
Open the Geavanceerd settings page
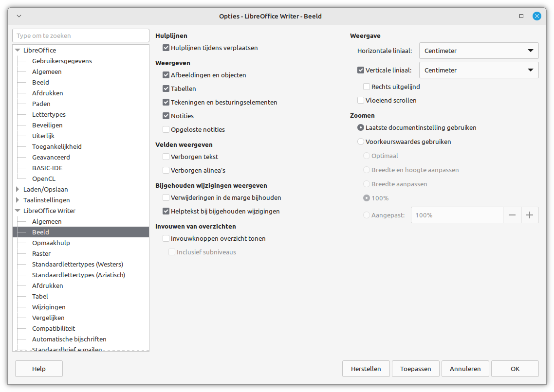click(x=51, y=158)
